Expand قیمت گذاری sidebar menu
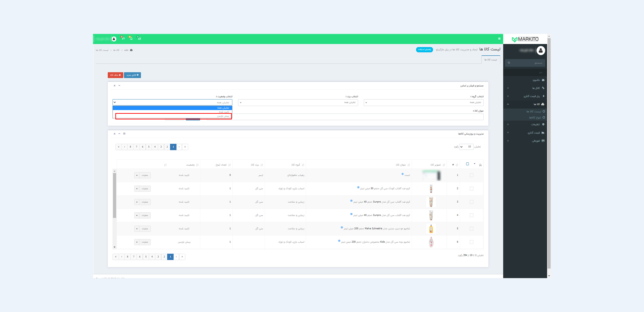This screenshot has width=644, height=312. point(525,133)
